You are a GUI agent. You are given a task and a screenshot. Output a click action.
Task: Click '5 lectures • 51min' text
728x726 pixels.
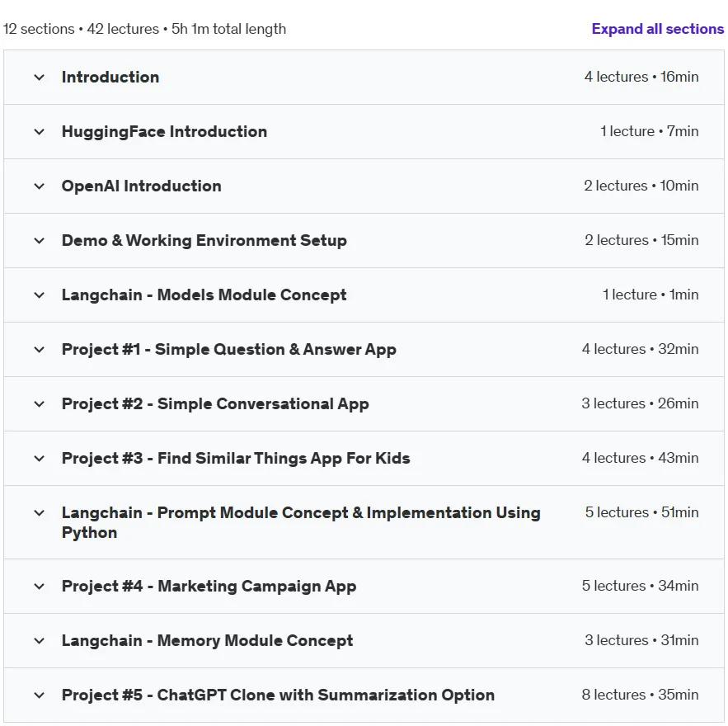coord(641,511)
